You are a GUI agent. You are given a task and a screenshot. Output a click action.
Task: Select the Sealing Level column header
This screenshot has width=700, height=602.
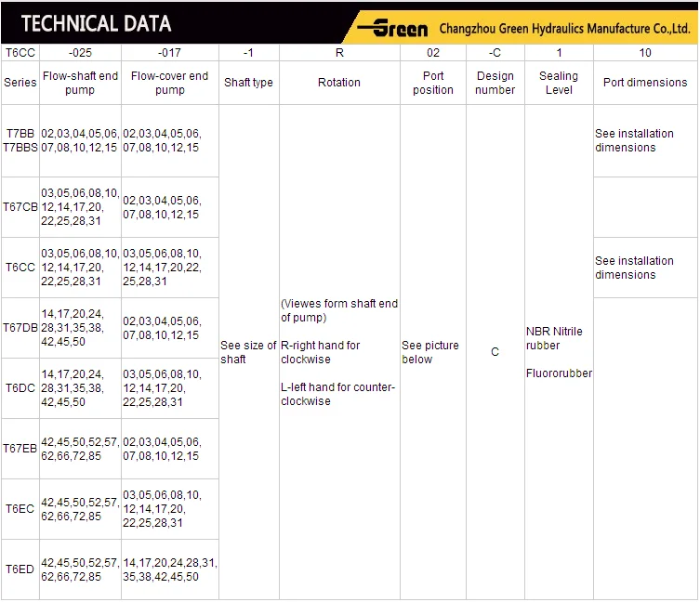pos(559,83)
